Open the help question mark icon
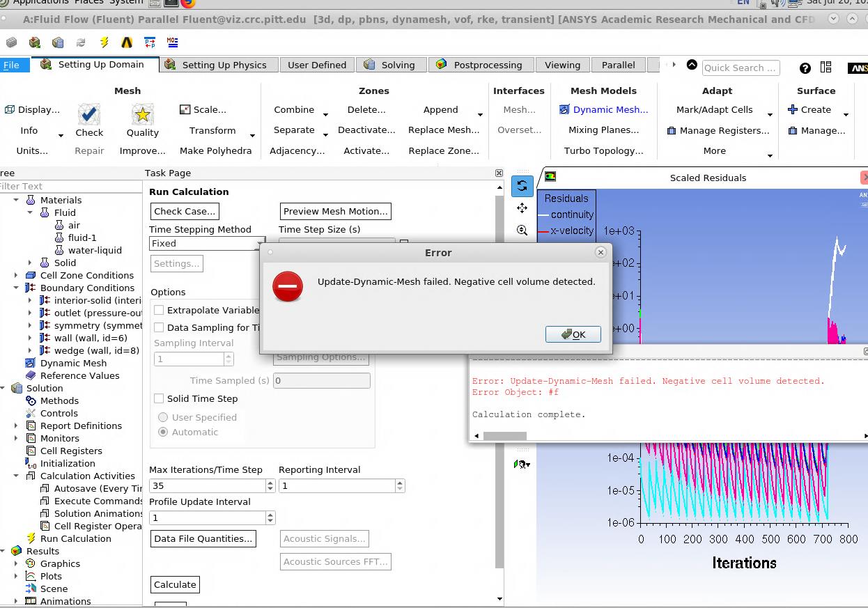Image resolution: width=868 pixels, height=608 pixels. (805, 68)
